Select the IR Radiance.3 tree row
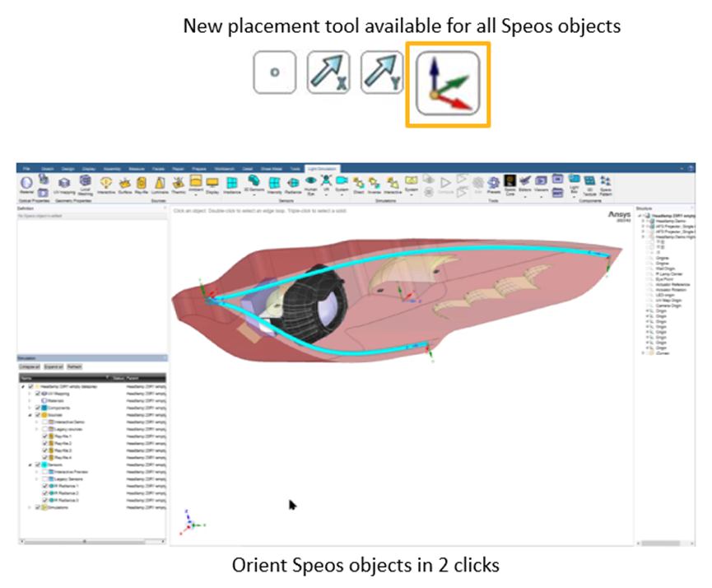712x588 pixels. (x=93, y=501)
